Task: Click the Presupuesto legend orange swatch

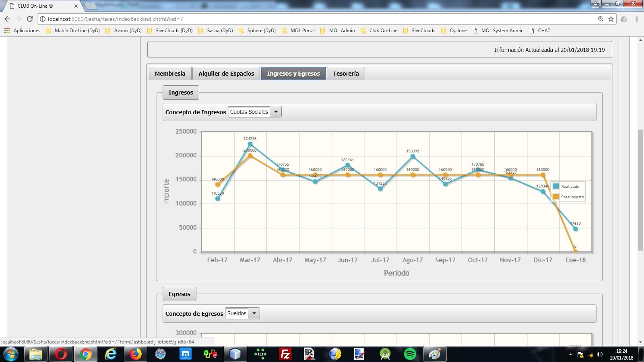Action: [556, 197]
